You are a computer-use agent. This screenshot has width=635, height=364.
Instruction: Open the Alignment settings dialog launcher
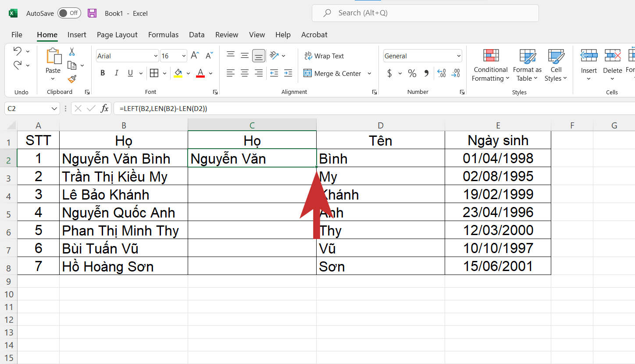pyautogui.click(x=374, y=92)
